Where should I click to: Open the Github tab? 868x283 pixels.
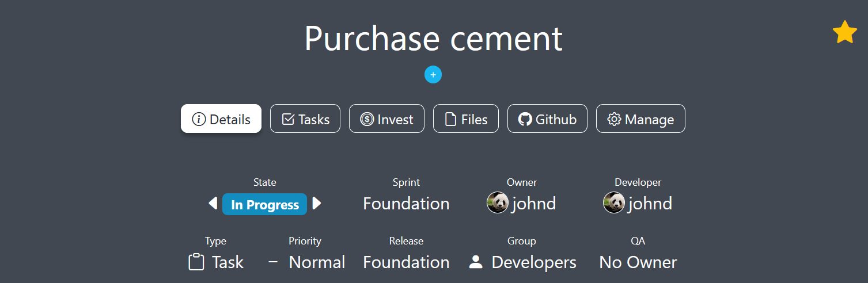tap(547, 118)
